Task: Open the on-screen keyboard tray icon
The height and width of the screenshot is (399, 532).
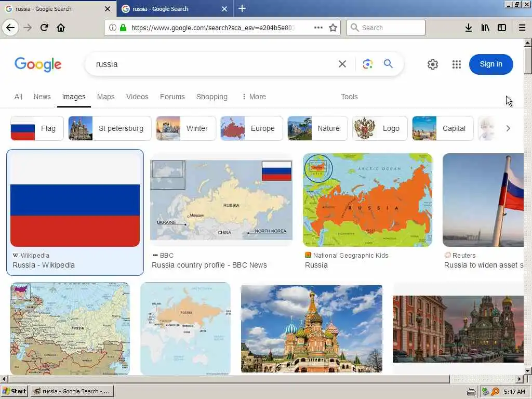Action: tap(471, 392)
